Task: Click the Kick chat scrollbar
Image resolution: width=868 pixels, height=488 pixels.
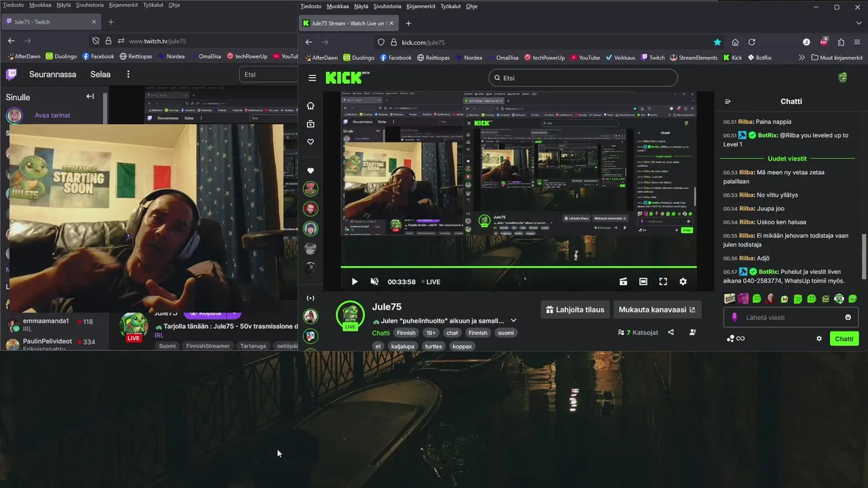Action: (863, 256)
